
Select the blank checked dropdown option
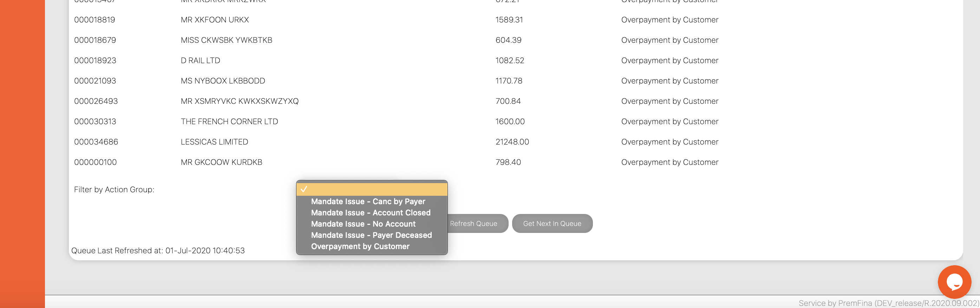[x=372, y=189]
